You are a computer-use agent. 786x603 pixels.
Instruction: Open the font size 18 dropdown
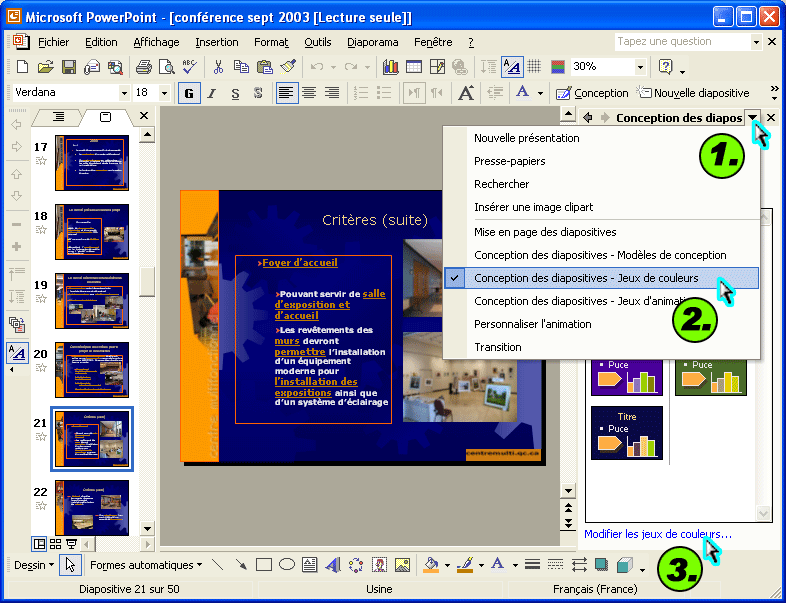pos(164,93)
